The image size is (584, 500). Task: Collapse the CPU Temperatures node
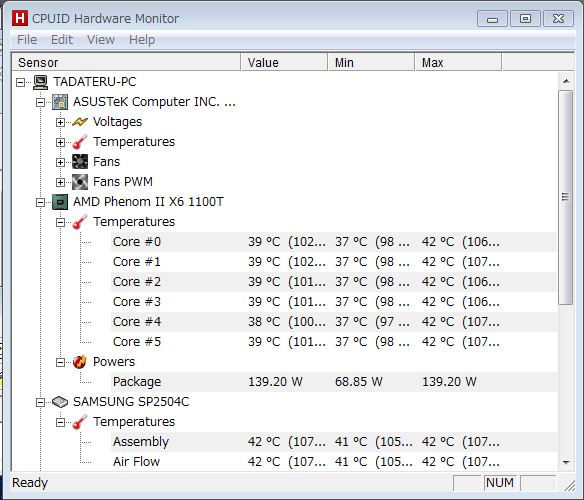[x=60, y=222]
